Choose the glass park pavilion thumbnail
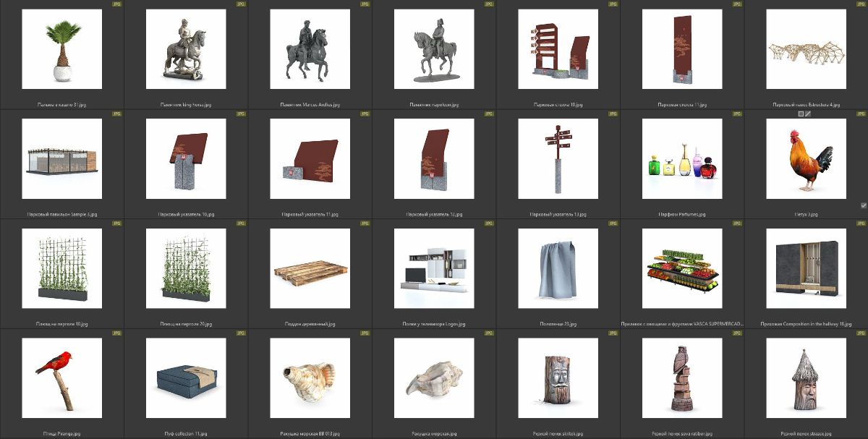Screen dimensions: 868x439 coord(62,159)
